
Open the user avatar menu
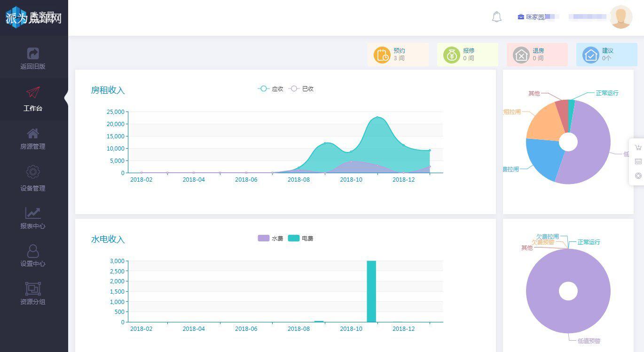pyautogui.click(x=621, y=17)
